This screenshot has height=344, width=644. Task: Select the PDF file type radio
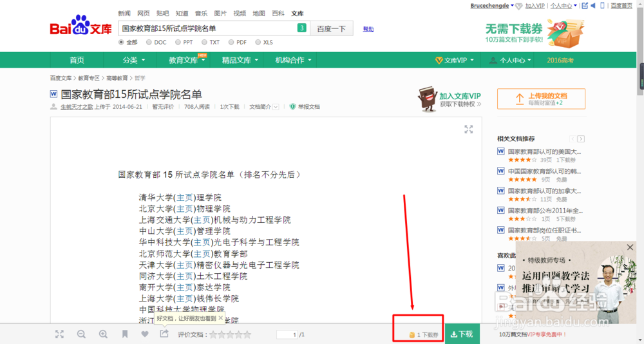(231, 43)
